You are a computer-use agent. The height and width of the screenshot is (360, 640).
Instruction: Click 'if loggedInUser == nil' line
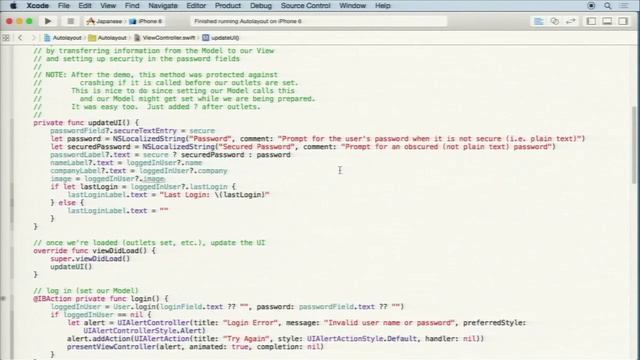click(100, 315)
